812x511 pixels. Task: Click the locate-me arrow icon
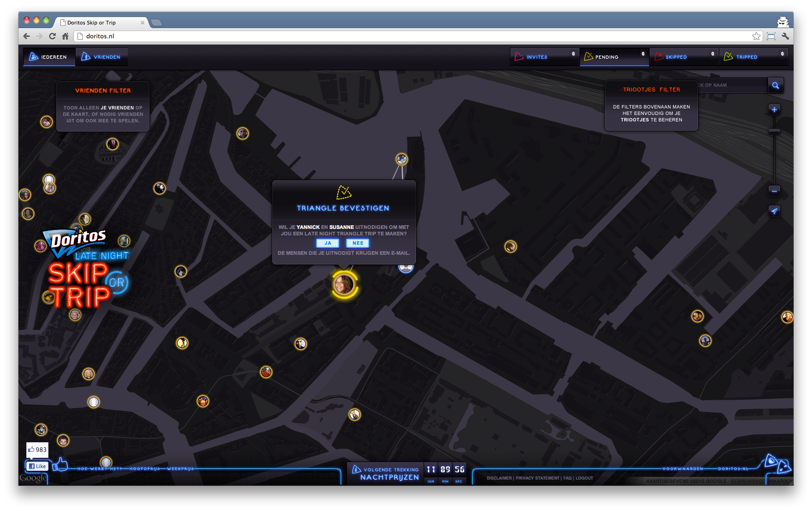774,211
